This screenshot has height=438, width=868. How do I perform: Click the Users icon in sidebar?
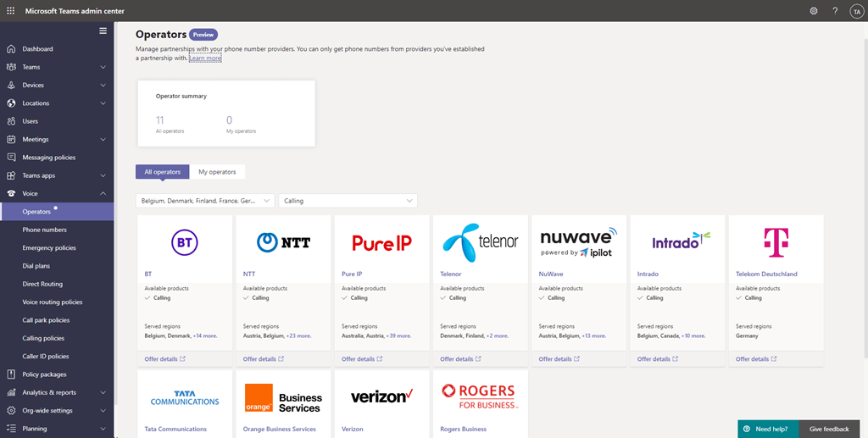pyautogui.click(x=11, y=121)
